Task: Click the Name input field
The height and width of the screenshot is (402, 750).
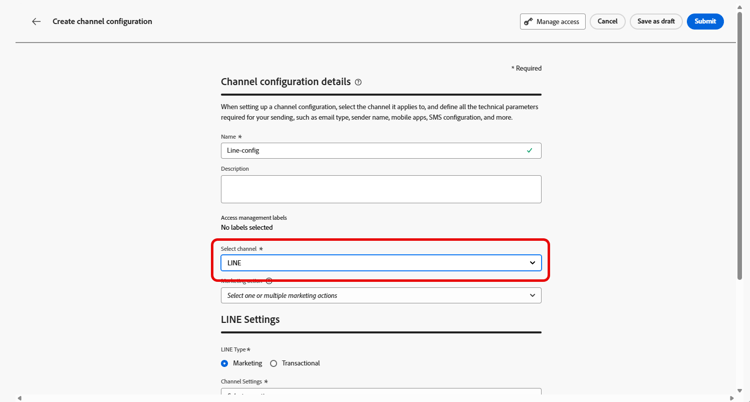Action: coord(370,150)
